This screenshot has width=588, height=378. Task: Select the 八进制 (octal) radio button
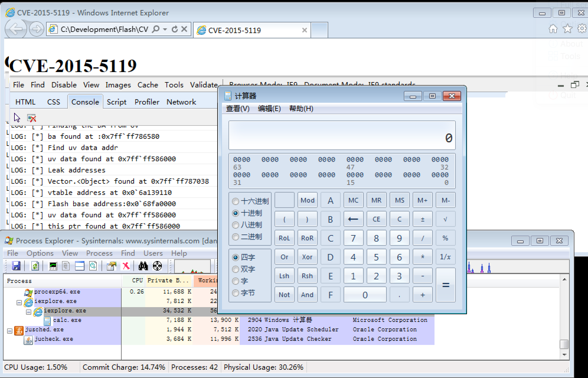pos(236,225)
